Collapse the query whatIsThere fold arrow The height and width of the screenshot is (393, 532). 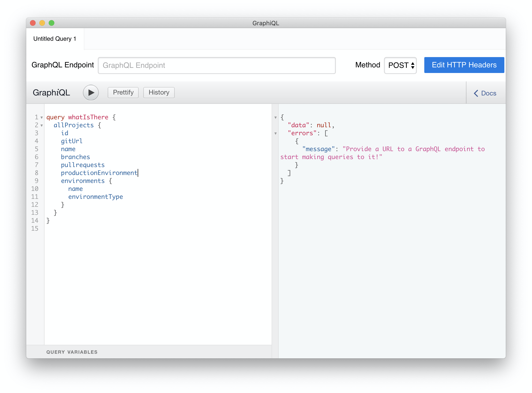tap(42, 117)
